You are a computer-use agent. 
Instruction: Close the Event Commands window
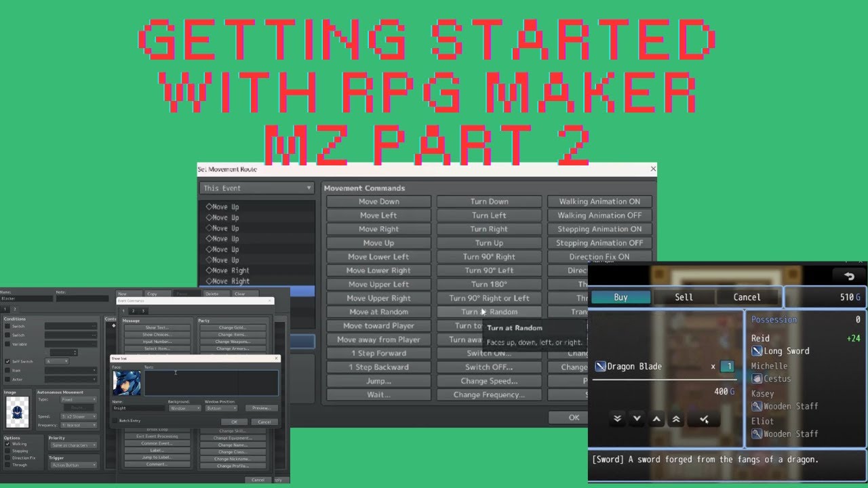coord(269,301)
